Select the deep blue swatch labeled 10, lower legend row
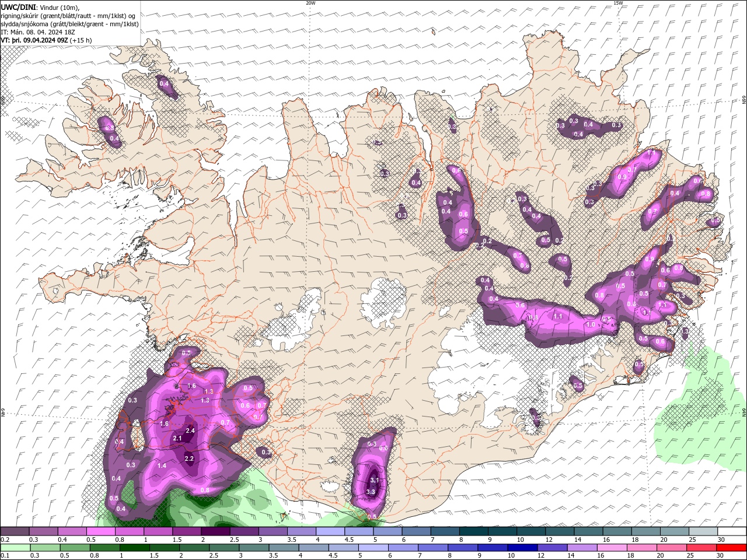 [x=522, y=548]
